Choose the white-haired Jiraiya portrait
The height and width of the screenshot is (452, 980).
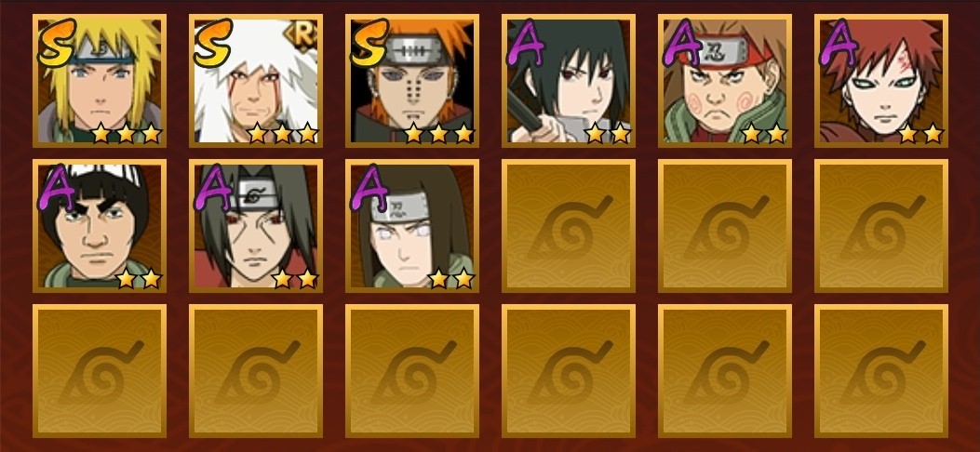(x=256, y=81)
